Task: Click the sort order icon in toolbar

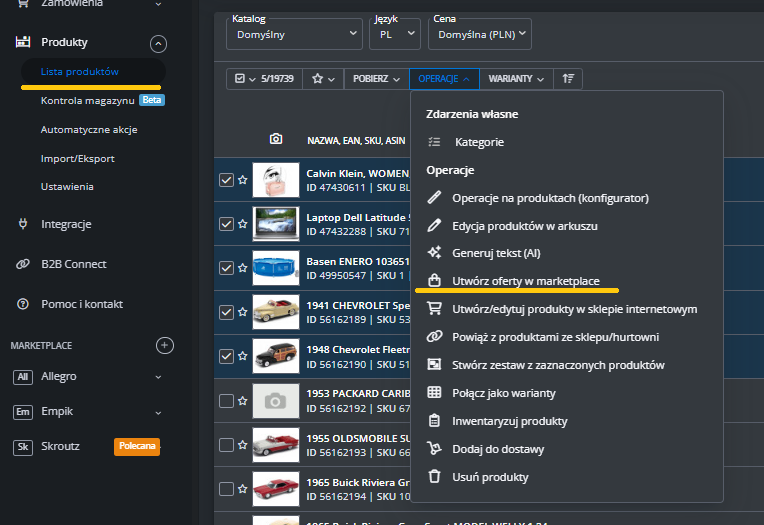Action: point(569,78)
